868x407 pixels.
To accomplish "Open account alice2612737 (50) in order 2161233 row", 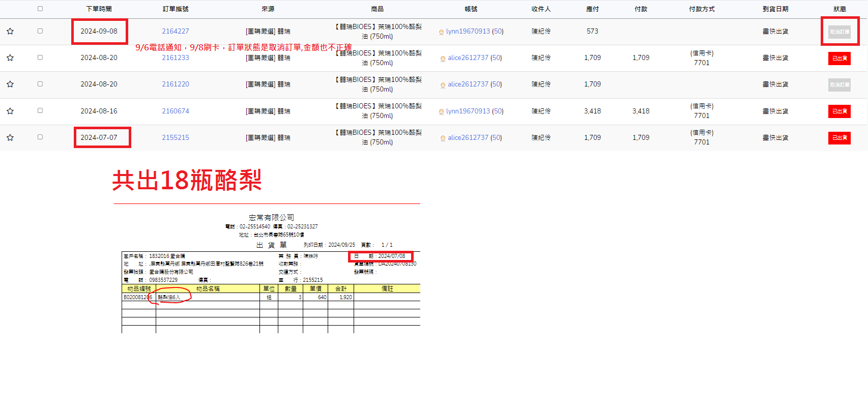I will coord(475,57).
